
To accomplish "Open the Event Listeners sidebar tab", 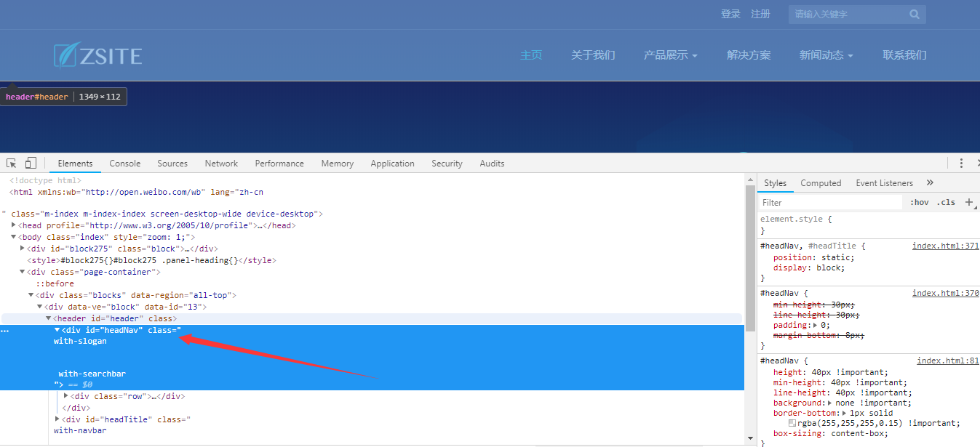I will point(884,183).
